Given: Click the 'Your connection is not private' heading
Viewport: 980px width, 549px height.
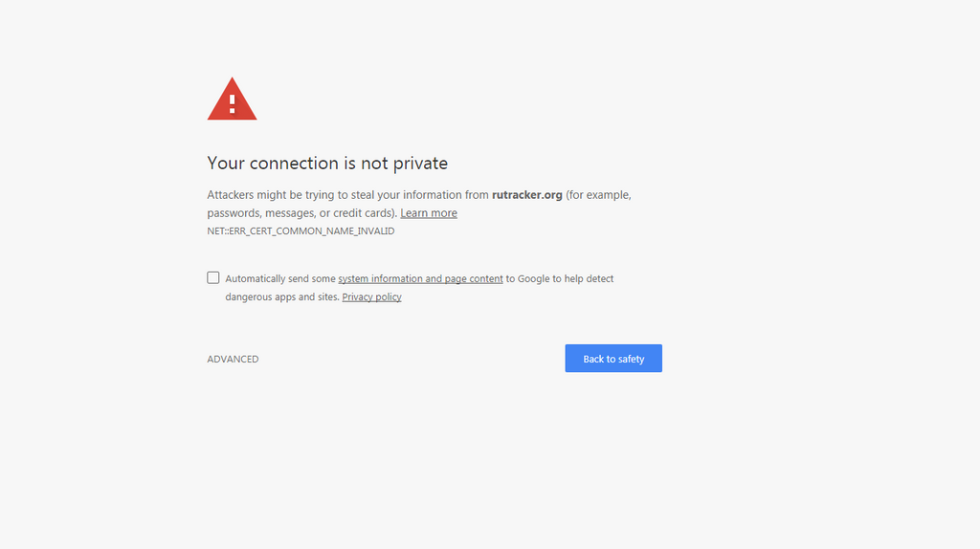Looking at the screenshot, I should click(x=327, y=163).
